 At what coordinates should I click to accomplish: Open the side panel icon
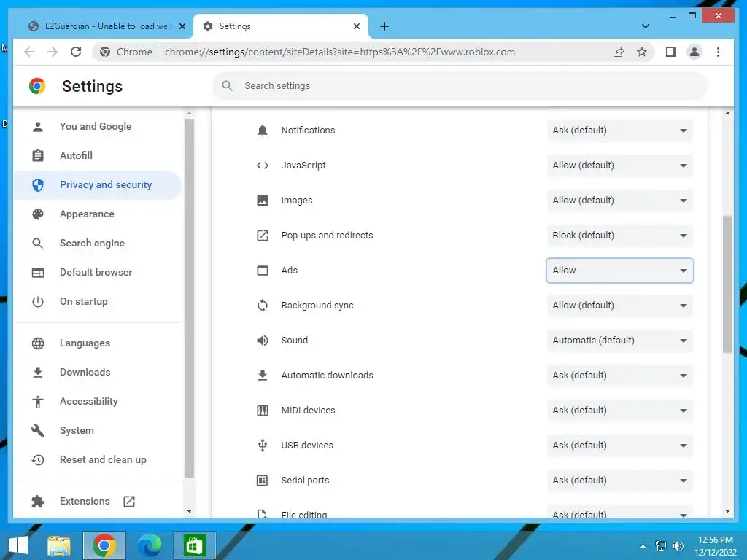tap(671, 52)
